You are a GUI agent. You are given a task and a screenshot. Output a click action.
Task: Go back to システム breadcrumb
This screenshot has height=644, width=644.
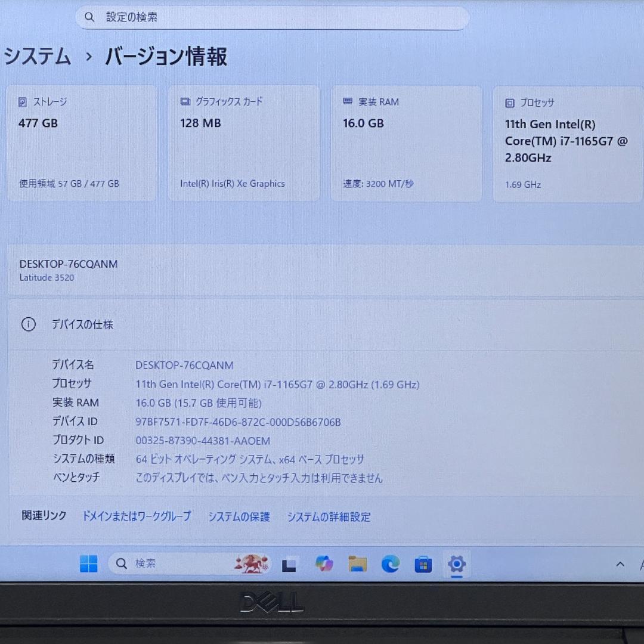pos(38,56)
